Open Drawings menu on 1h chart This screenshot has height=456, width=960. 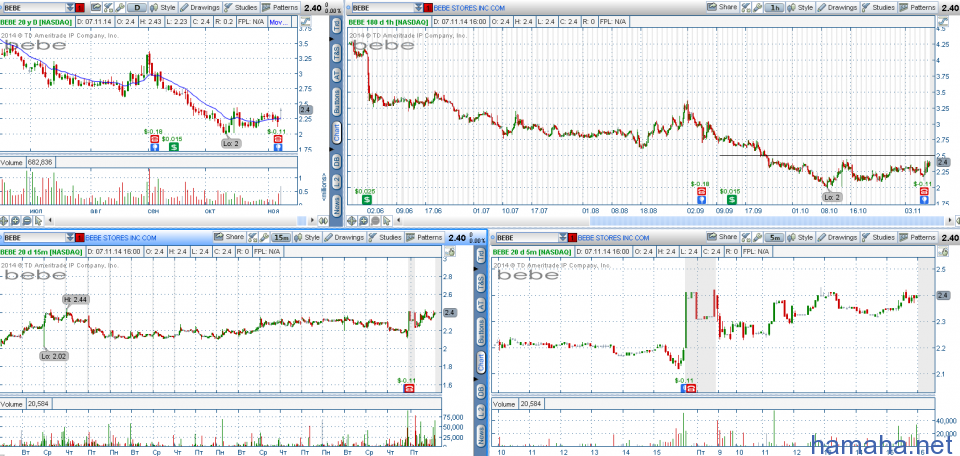tap(838, 7)
